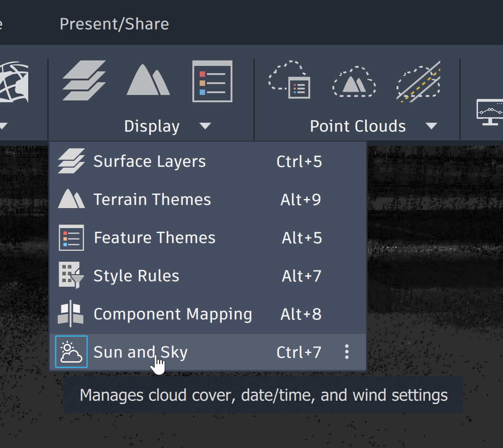The height and width of the screenshot is (448, 503).
Task: Choose Terrain Themes from the menu
Action: click(152, 200)
